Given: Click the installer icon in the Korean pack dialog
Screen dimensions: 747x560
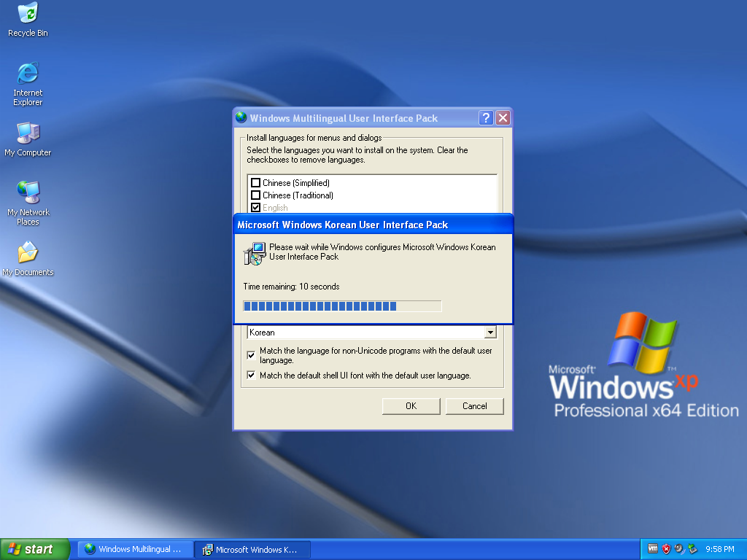Looking at the screenshot, I should 255,253.
